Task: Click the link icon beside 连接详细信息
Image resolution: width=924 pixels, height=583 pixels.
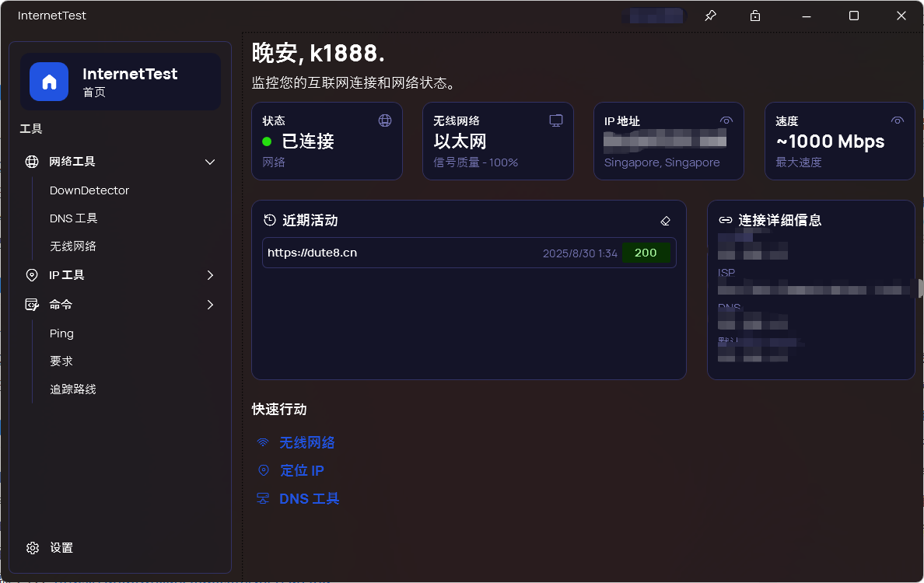Action: (x=726, y=220)
